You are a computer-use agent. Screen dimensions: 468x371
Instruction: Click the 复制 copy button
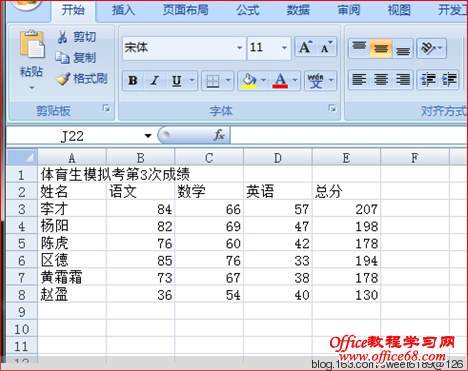76,58
